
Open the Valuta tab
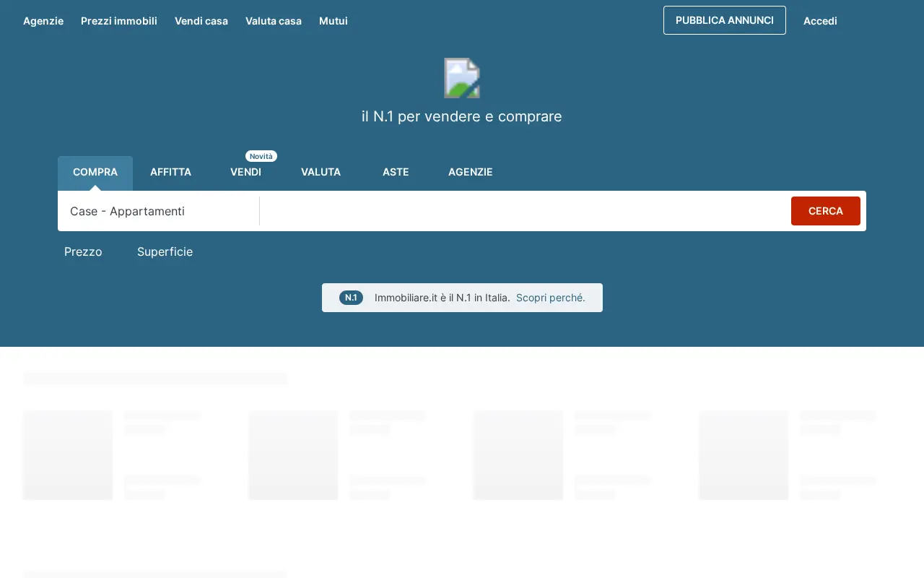click(321, 172)
